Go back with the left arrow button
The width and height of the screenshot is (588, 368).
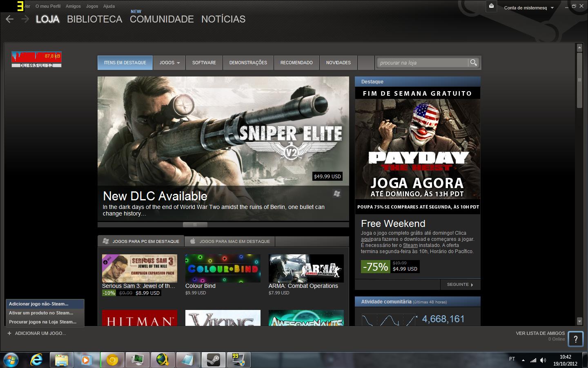click(10, 19)
